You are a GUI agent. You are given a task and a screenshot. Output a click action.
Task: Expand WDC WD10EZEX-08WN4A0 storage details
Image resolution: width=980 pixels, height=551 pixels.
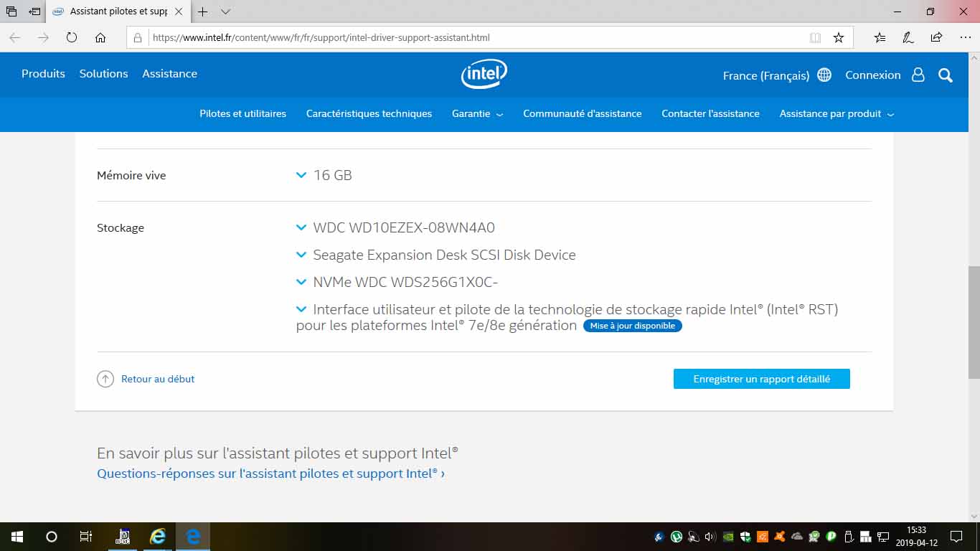[x=301, y=227]
